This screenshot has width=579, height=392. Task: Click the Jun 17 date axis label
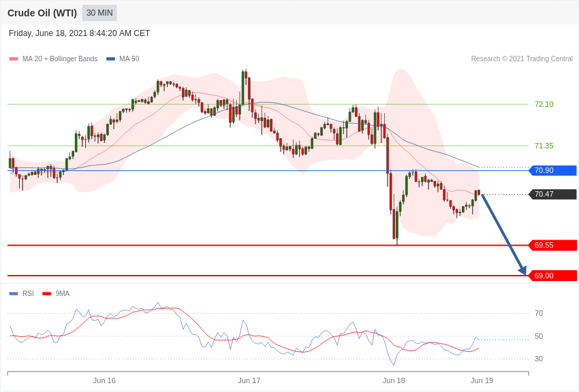click(x=249, y=380)
